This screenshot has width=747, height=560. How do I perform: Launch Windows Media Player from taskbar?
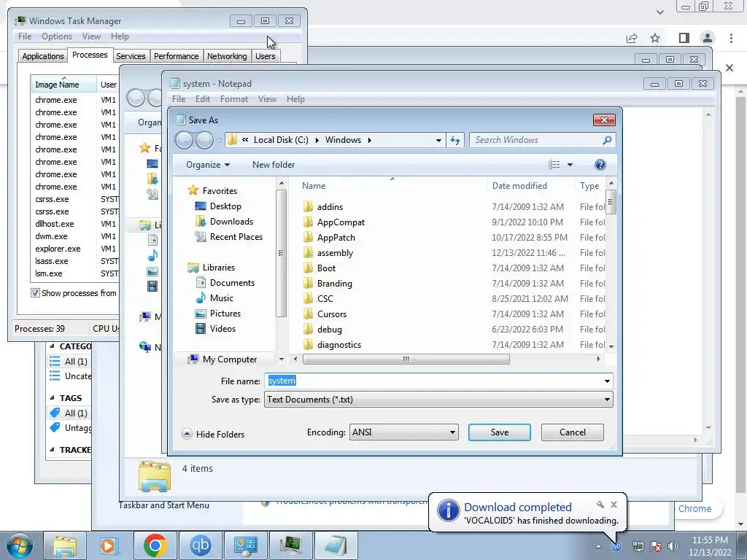[x=109, y=545]
